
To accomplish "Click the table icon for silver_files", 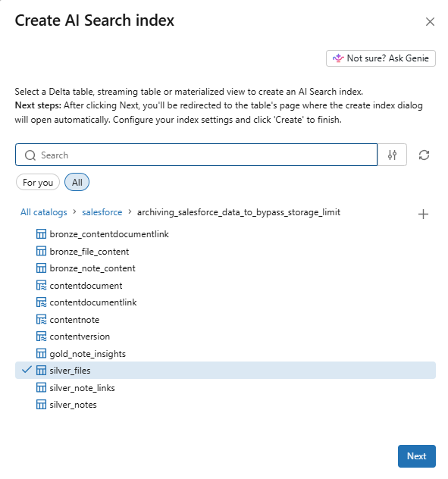I will click(41, 371).
